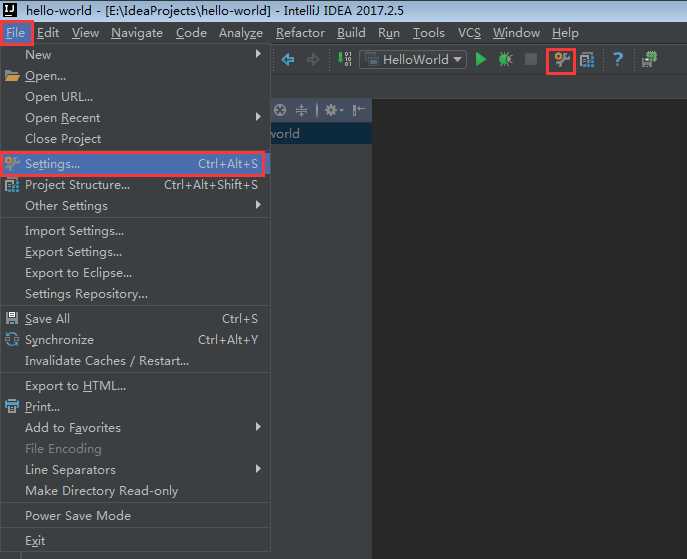Click the Open folder icon in File menu
The height and width of the screenshot is (559, 687).
coord(12,76)
